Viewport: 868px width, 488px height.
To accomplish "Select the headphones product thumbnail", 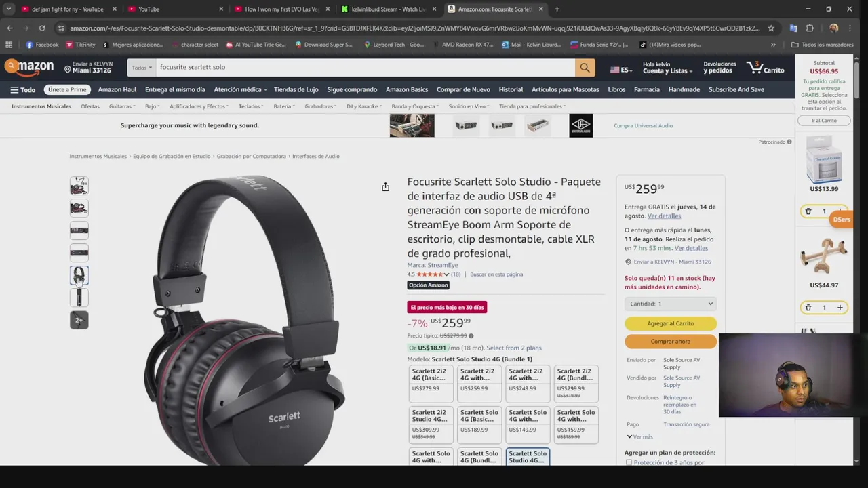I will tap(79, 275).
